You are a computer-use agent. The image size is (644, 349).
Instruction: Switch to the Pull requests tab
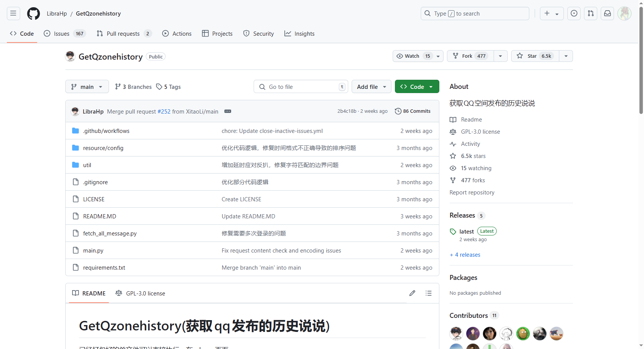point(124,33)
